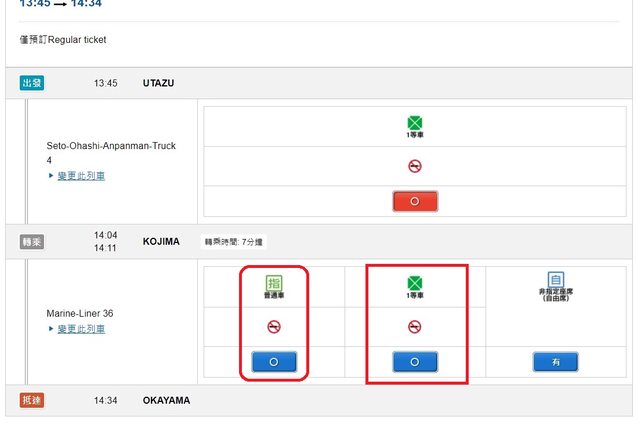This screenshot has height=424, width=641.
Task: Click the Marine-Liner green car 1等車 icon
Action: 415,282
